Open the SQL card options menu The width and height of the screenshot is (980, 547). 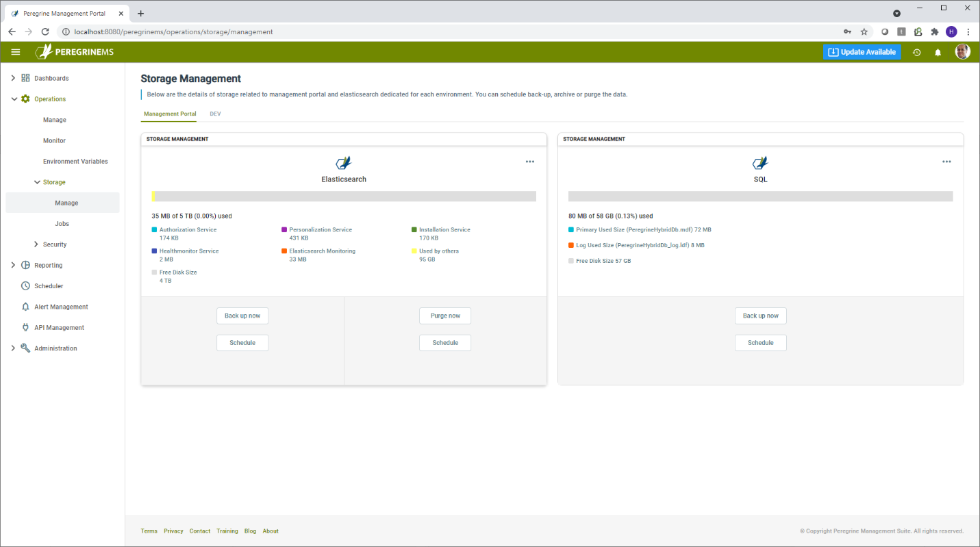pos(946,162)
